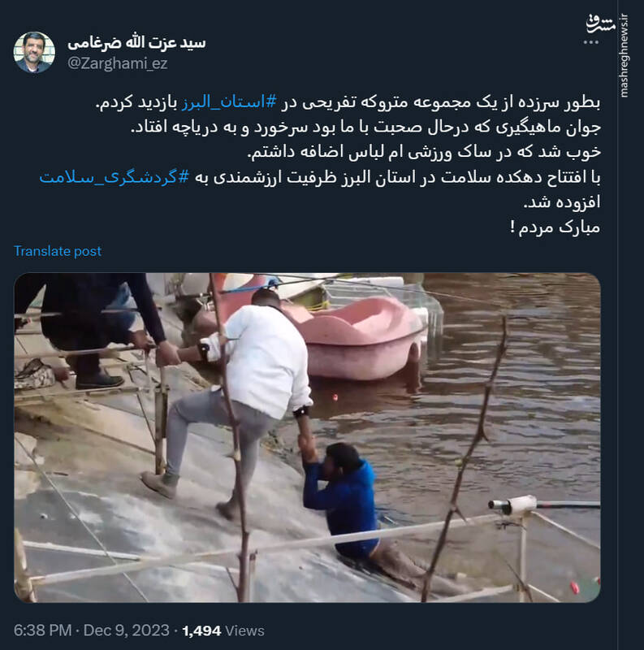The width and height of the screenshot is (644, 650).
Task: Click the Translate post link
Action: 58,251
